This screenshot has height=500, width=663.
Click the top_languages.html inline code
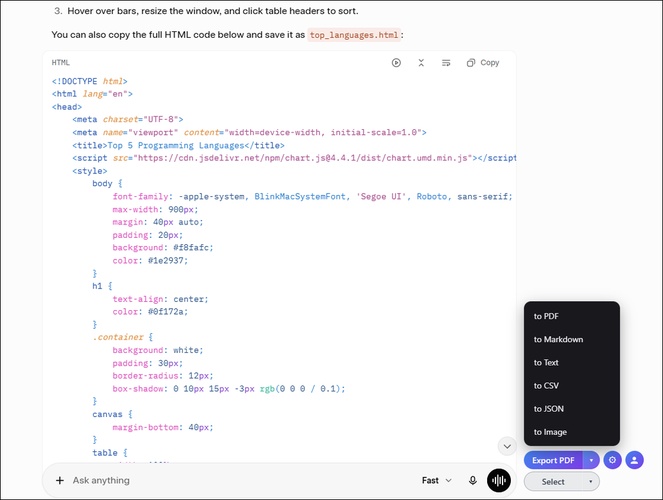tap(354, 35)
